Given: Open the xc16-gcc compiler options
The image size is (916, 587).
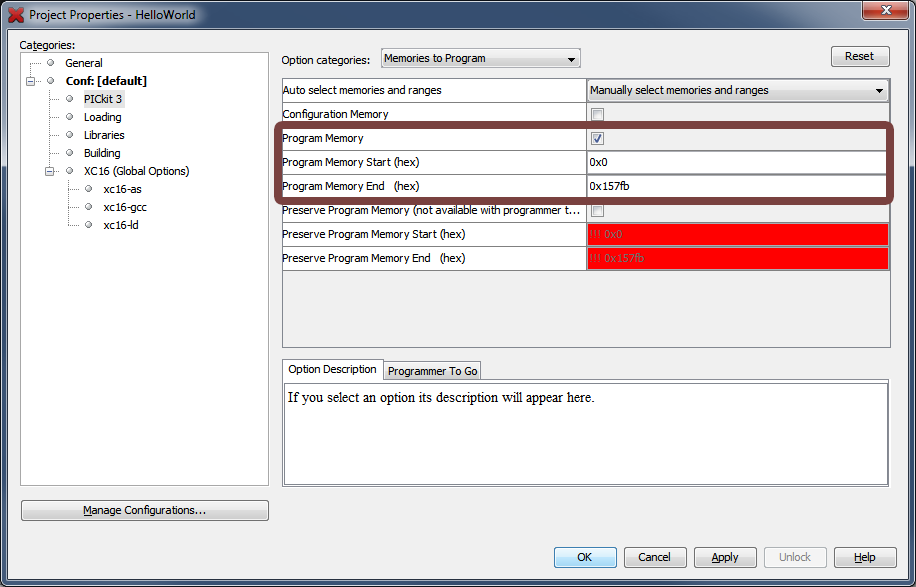Looking at the screenshot, I should (125, 207).
